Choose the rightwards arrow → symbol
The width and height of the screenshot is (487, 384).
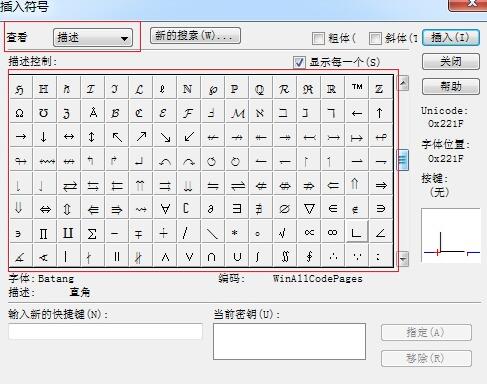point(21,137)
